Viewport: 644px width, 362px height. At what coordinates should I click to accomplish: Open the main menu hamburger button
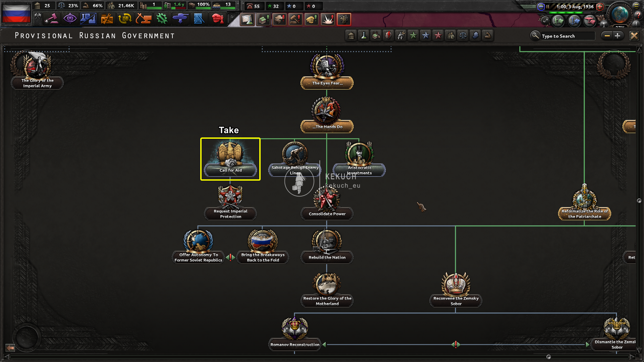tap(636, 5)
